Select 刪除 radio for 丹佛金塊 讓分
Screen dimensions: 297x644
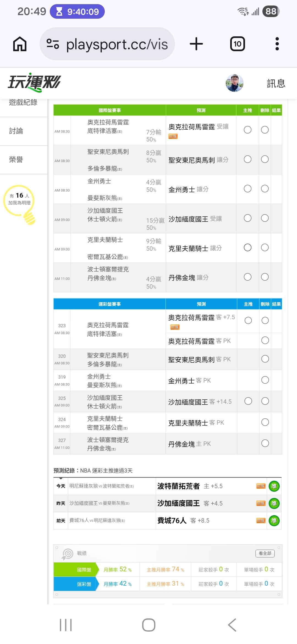point(265,277)
